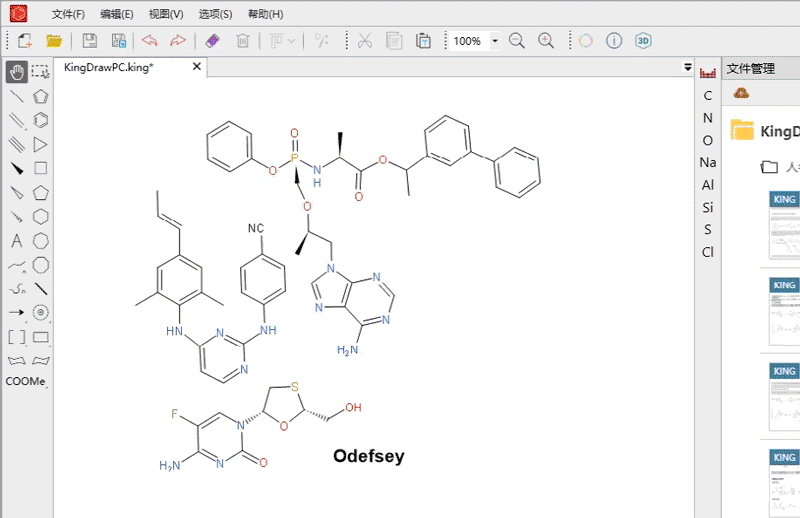The width and height of the screenshot is (800, 518).
Task: Click the Odefsey text label
Action: (x=368, y=456)
